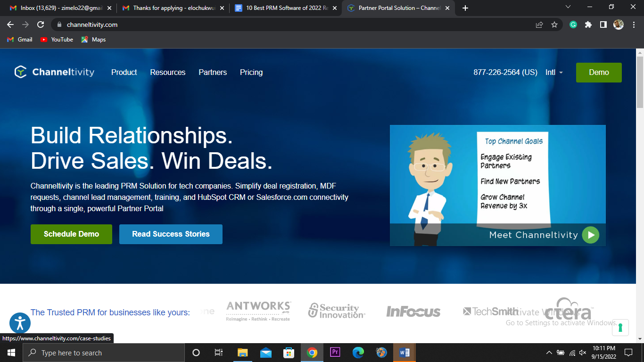Click the green Demo button

click(x=599, y=73)
